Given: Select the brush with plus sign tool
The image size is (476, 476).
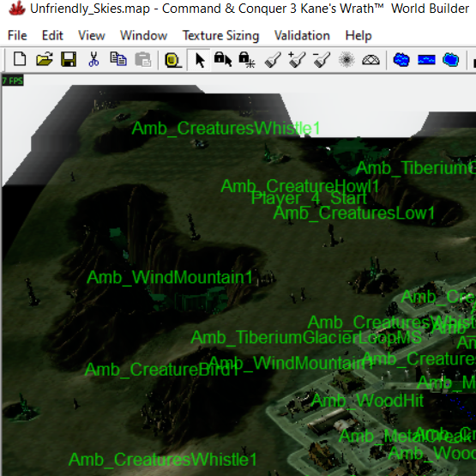Looking at the screenshot, I should (297, 59).
